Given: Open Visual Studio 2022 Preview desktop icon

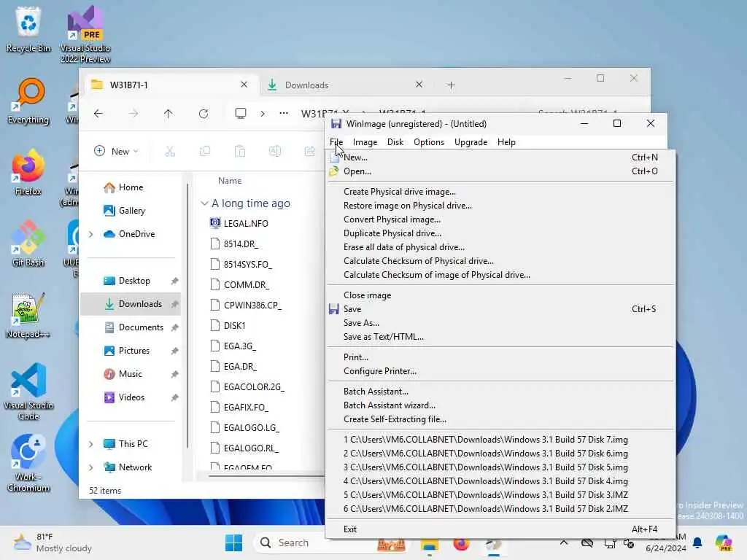Looking at the screenshot, I should point(85,34).
